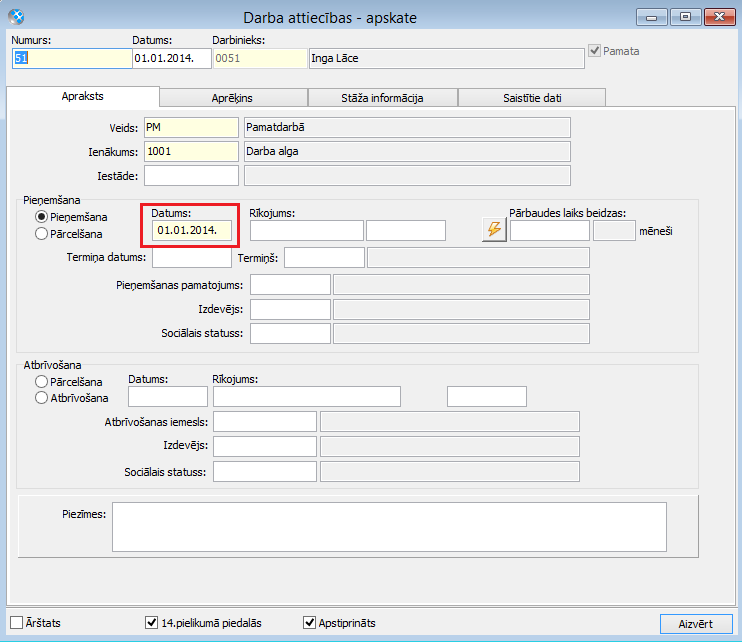
Task: Click the dismissal Sociālais statuss code field
Action: point(265,472)
